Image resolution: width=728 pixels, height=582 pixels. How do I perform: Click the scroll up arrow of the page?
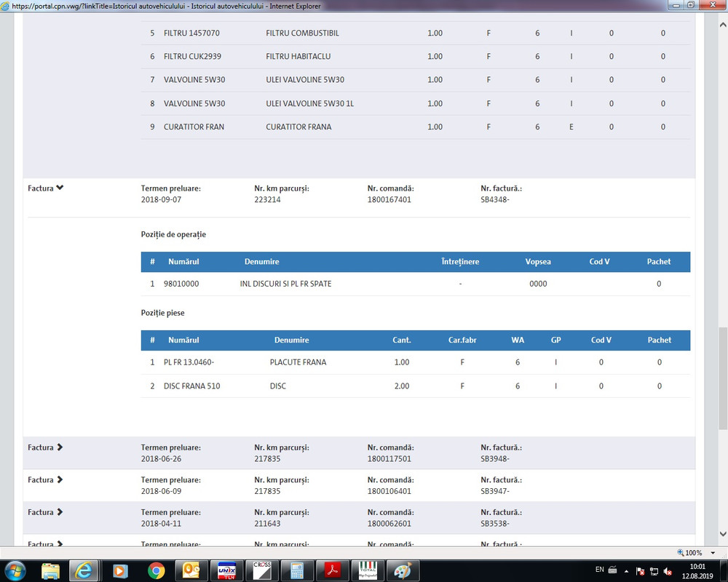click(x=723, y=25)
